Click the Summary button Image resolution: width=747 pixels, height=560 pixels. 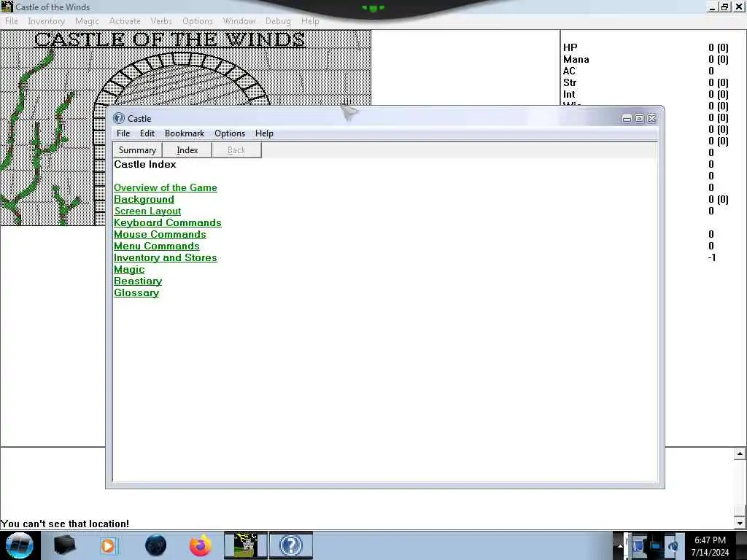(x=137, y=150)
